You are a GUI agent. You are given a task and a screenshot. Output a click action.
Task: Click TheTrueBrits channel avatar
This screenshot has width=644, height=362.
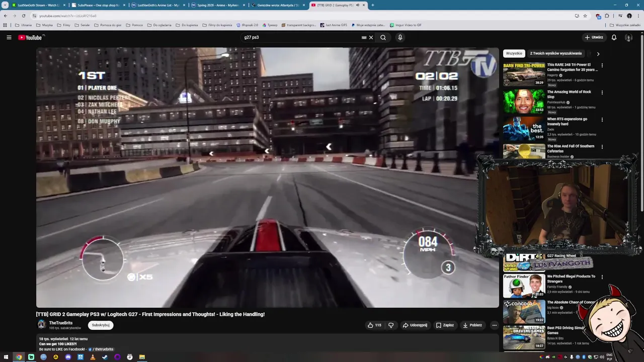[42, 325]
